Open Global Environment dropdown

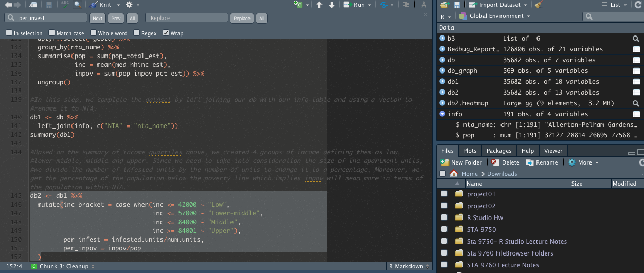[495, 16]
